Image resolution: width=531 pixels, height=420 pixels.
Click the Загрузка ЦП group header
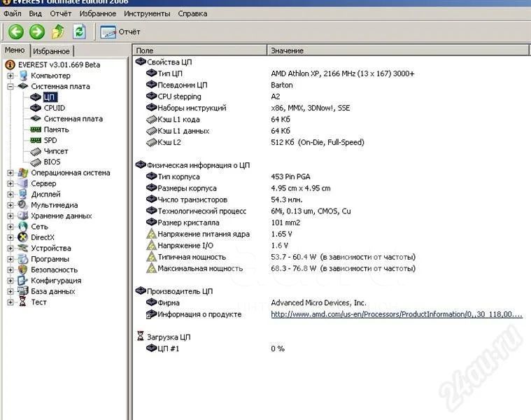point(164,337)
